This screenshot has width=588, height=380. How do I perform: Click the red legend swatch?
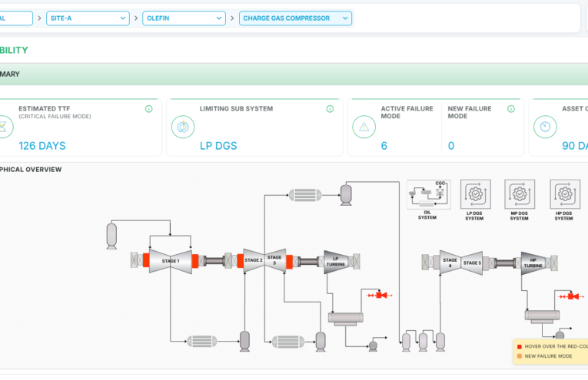520,347
